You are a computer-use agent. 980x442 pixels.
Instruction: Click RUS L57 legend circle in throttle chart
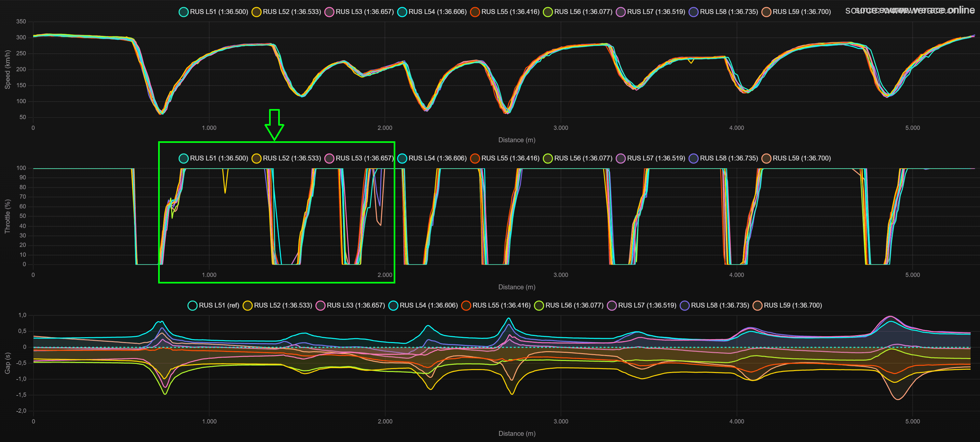620,159
